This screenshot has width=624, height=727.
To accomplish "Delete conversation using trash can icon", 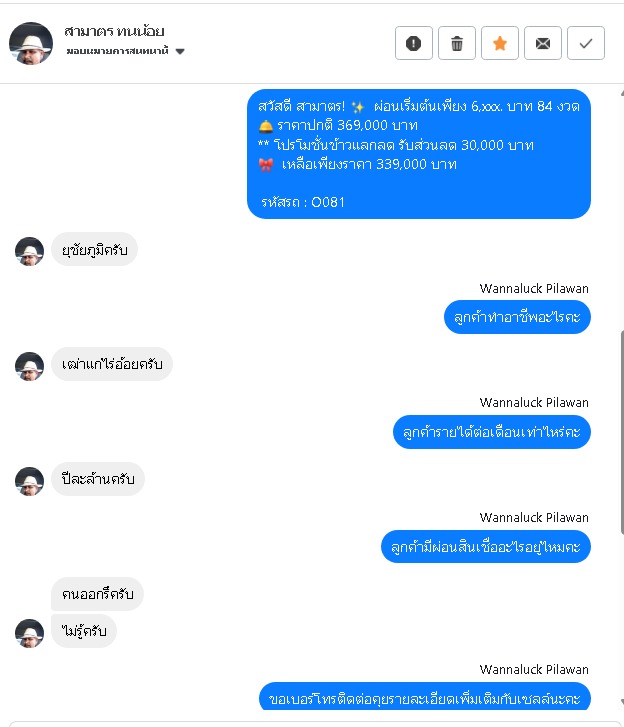I will coord(457,43).
